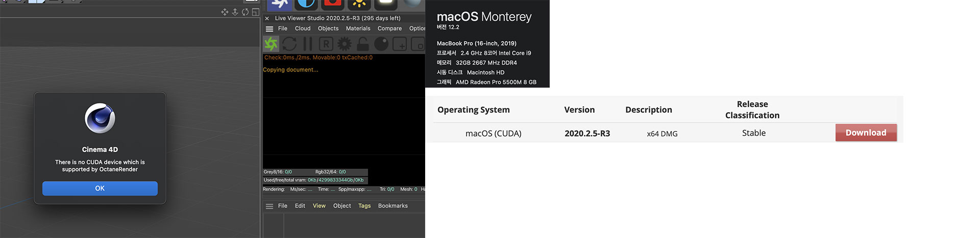Click the restart render refresh icon
Viewport: 980px width, 238px height.
coord(289,44)
